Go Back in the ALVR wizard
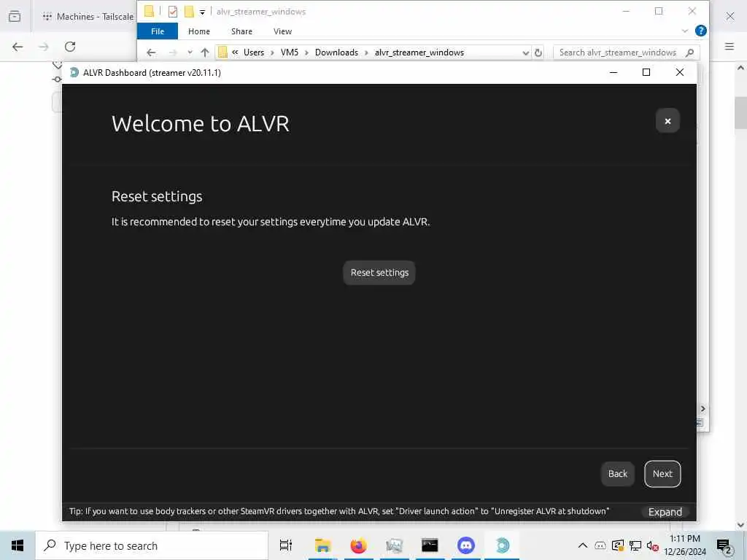 [x=617, y=474]
